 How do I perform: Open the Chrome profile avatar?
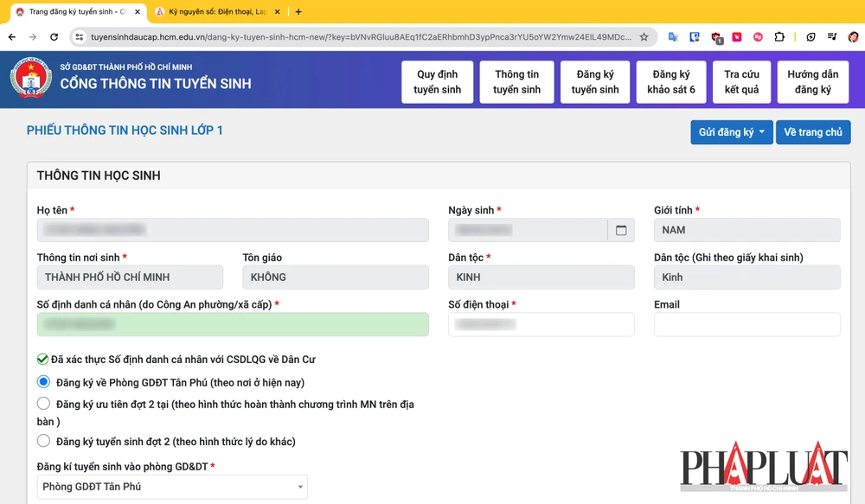pos(853,37)
